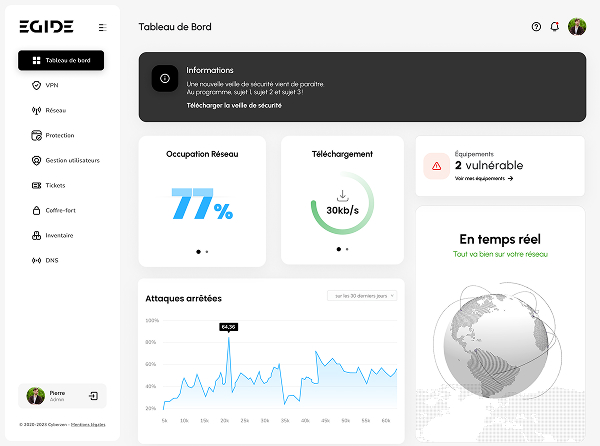Click the red warning triangle icon

[x=437, y=166]
